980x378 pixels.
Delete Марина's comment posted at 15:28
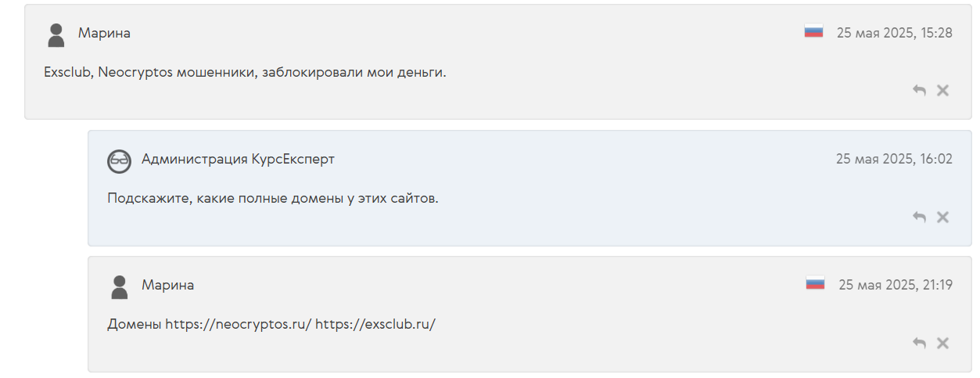click(x=942, y=91)
